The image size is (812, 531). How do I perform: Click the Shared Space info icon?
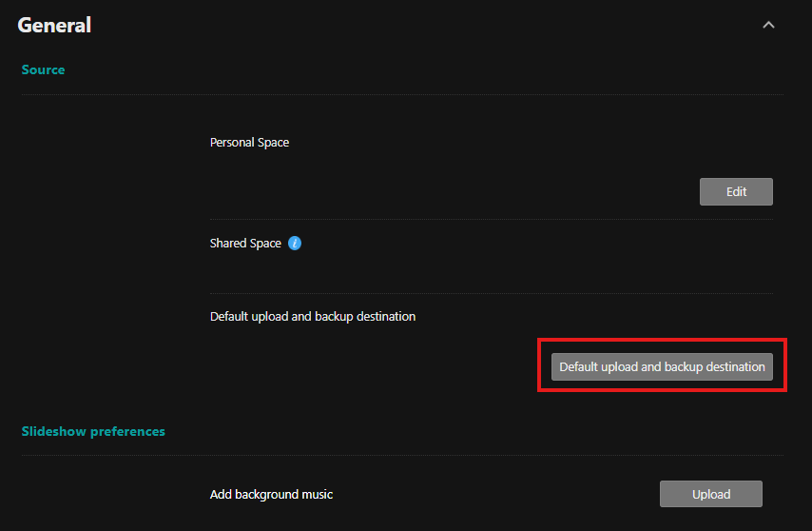(x=295, y=244)
